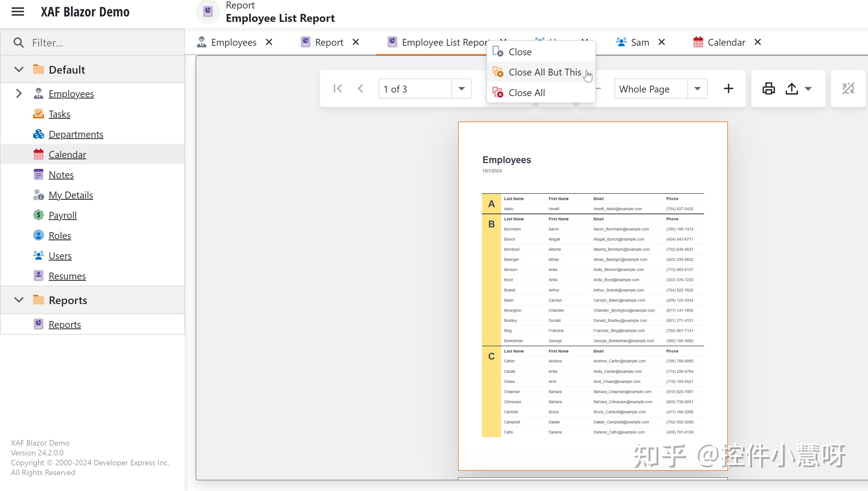The image size is (868, 491).
Task: Toggle the hamburger menu icon
Action: coord(17,11)
